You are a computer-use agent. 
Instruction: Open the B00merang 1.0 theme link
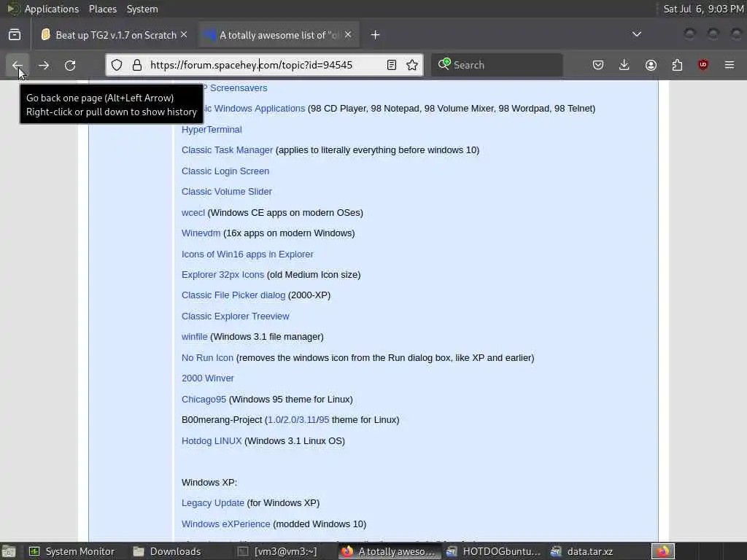(274, 420)
